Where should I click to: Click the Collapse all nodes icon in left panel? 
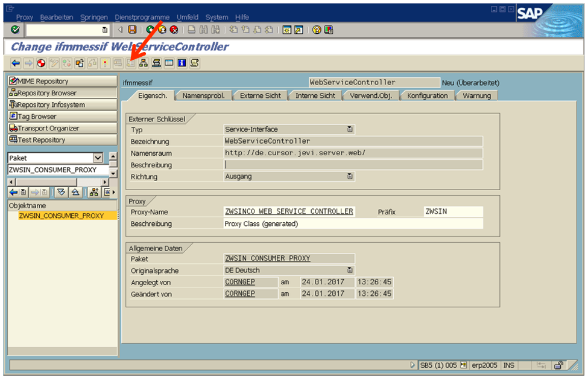pos(74,192)
